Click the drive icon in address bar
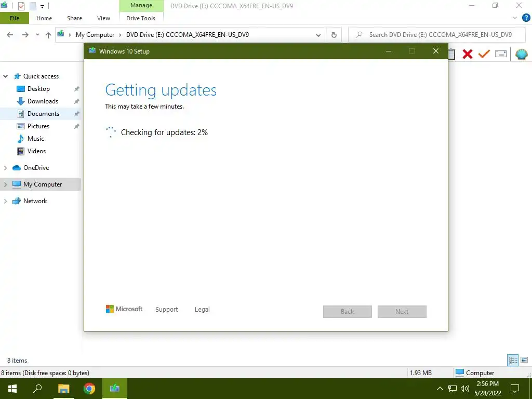 click(x=61, y=34)
